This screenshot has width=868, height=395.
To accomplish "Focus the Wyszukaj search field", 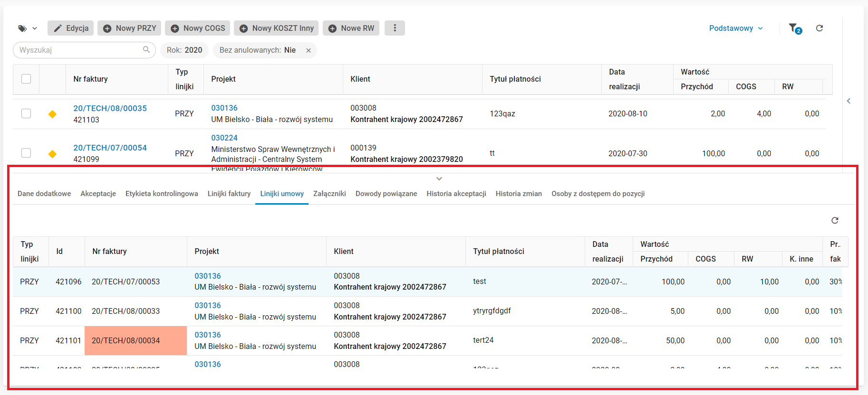I will coord(84,50).
